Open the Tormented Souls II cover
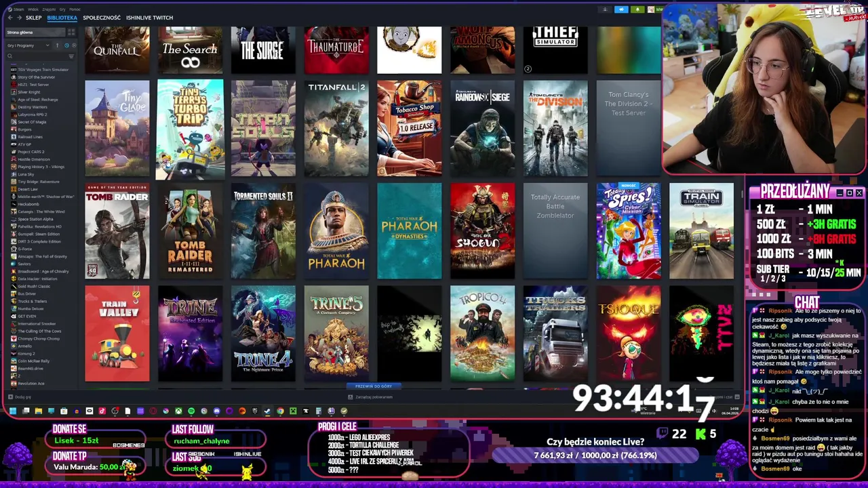The image size is (868, 488). (x=263, y=231)
